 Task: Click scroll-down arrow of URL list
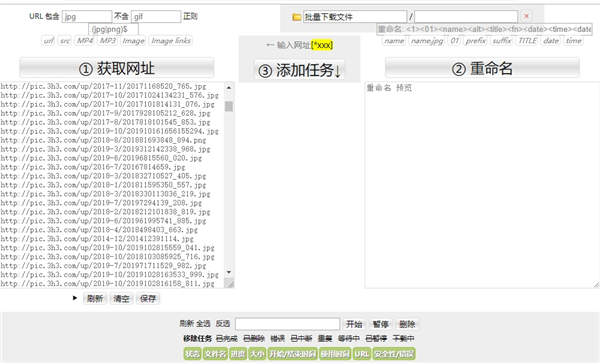point(229,272)
